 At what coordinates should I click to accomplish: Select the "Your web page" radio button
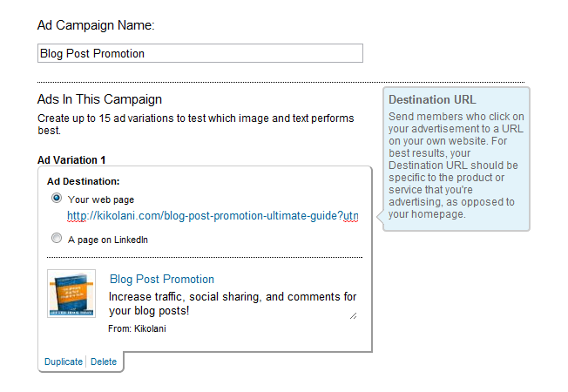[57, 199]
